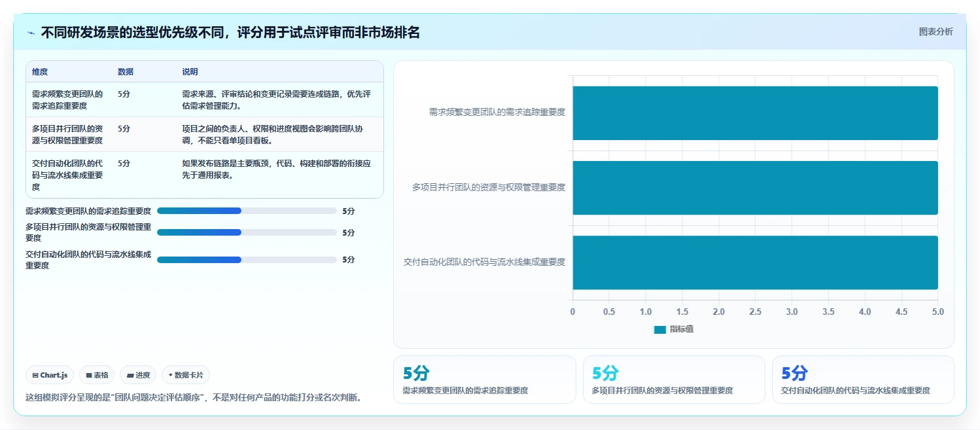This screenshot has height=430, width=980.
Task: Click table cell 需求频繁变更团队的需求追踪重要度
Action: 67,99
